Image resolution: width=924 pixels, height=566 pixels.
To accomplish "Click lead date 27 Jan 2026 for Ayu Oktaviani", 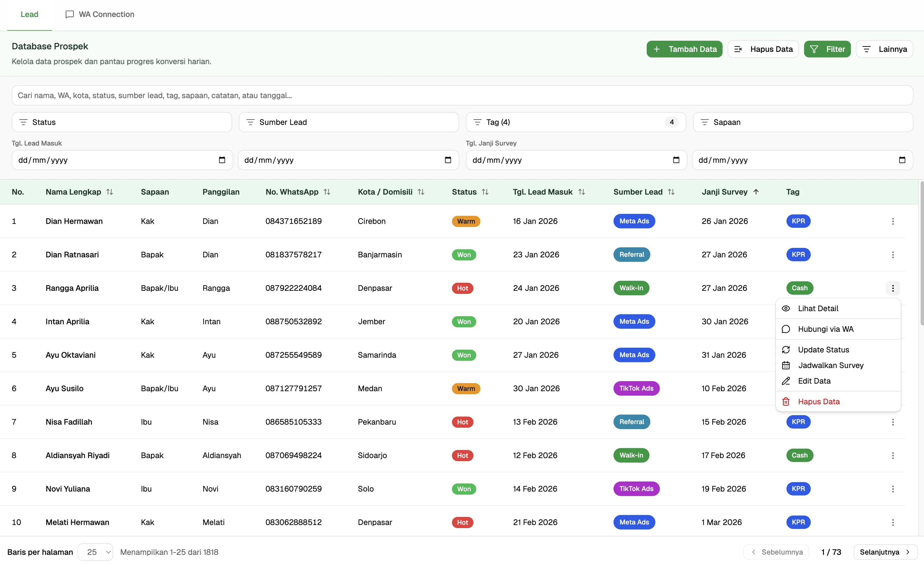I will (x=535, y=355).
